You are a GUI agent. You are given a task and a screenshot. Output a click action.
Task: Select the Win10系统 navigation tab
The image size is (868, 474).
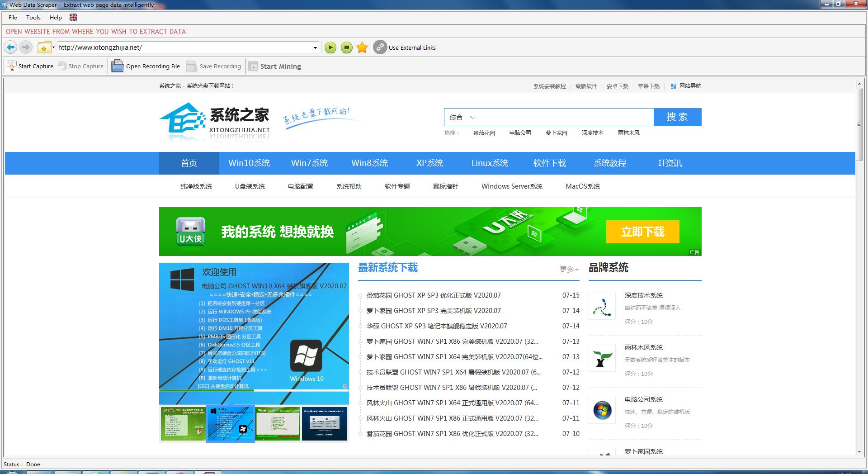(x=249, y=163)
